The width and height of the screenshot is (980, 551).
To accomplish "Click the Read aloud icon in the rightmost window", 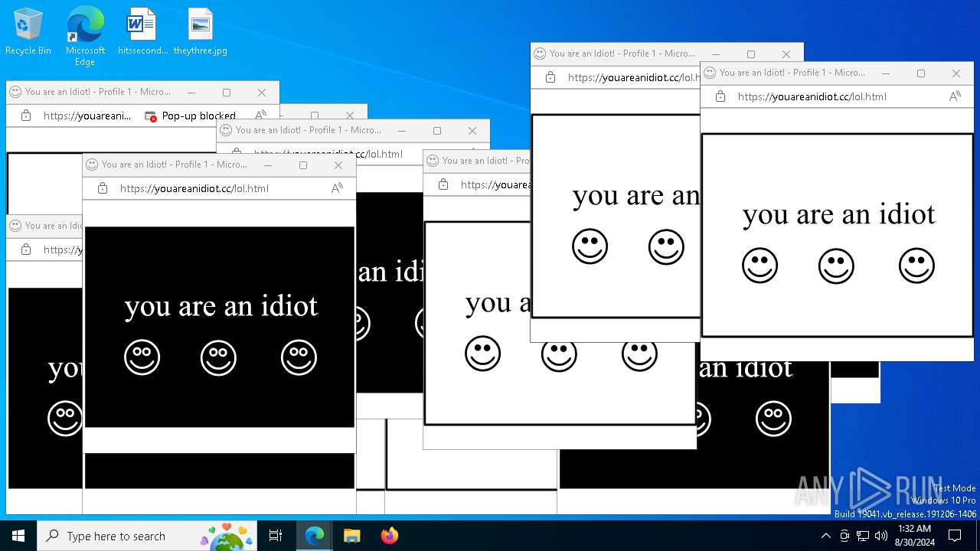I will pyautogui.click(x=955, y=96).
